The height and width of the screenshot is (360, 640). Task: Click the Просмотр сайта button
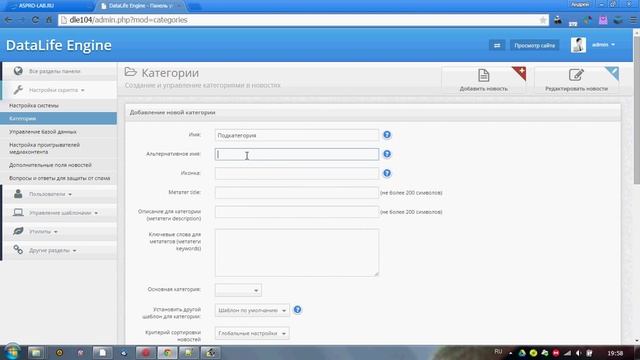534,45
